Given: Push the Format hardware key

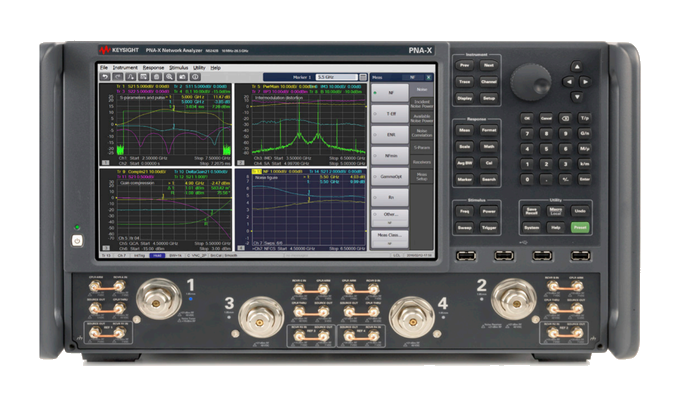Looking at the screenshot, I should point(489,130).
